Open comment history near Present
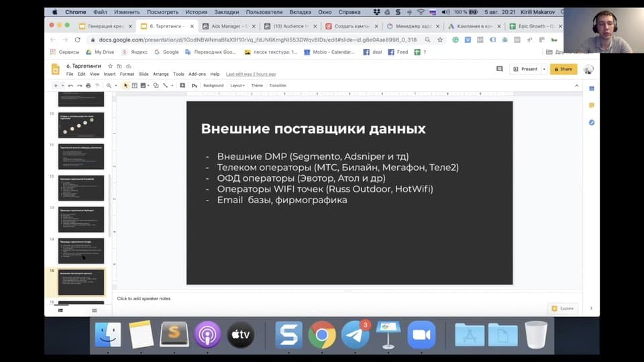Viewport: 644px width, 362px height. pos(499,69)
